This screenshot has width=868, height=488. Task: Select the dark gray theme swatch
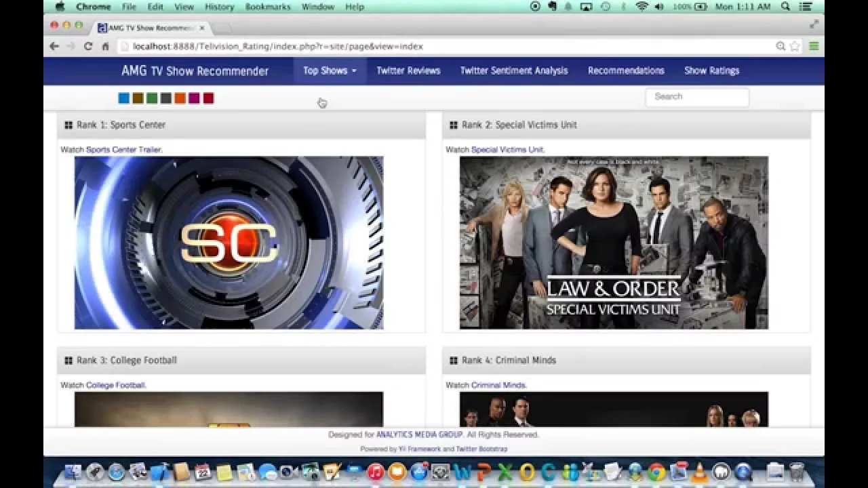tap(166, 98)
